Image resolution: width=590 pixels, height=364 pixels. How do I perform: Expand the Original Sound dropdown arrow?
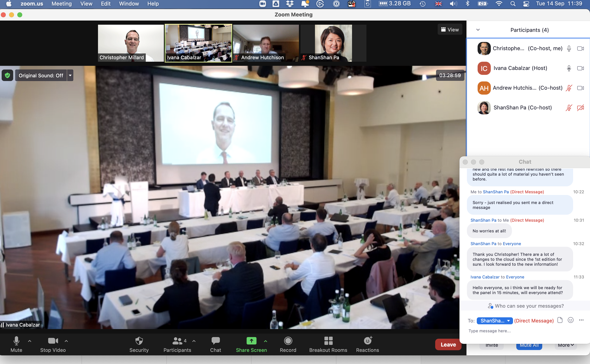coord(70,75)
